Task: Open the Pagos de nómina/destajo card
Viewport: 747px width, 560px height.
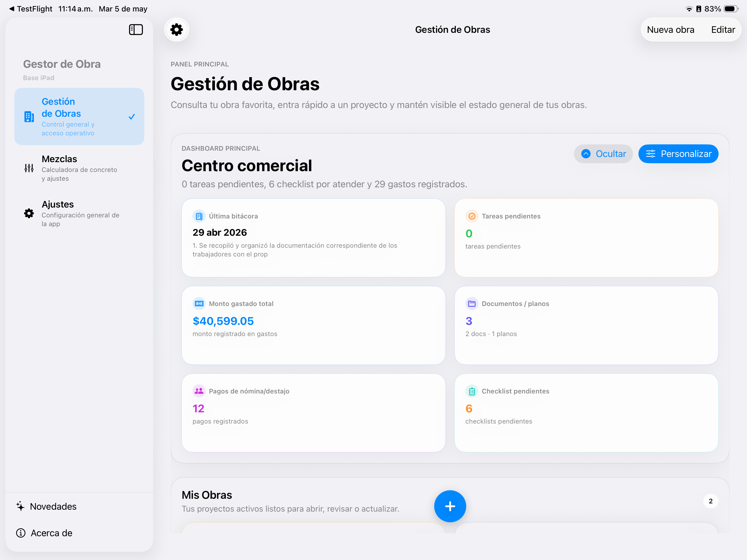Action: [x=313, y=413]
